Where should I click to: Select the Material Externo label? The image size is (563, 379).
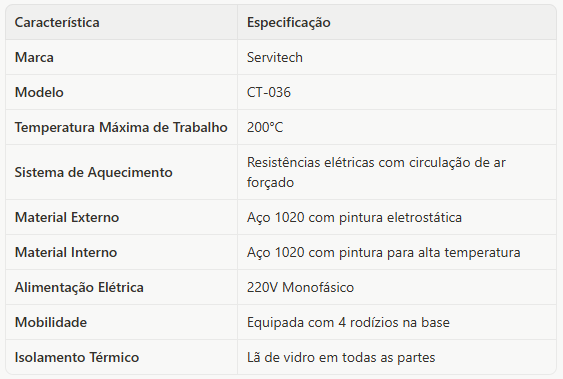(67, 217)
